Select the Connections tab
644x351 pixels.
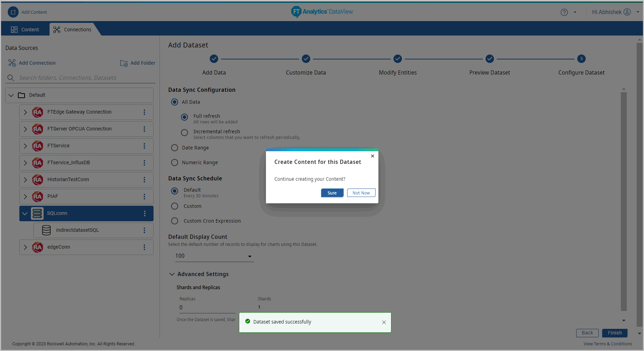coord(73,30)
